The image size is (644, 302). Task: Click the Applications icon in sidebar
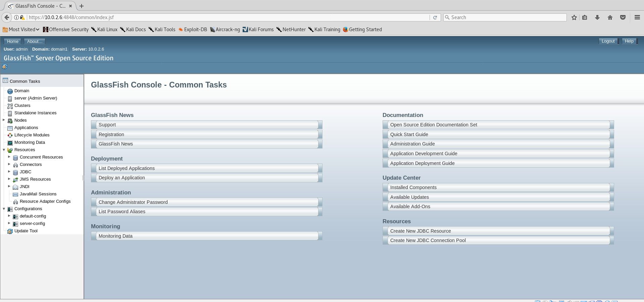pos(10,128)
